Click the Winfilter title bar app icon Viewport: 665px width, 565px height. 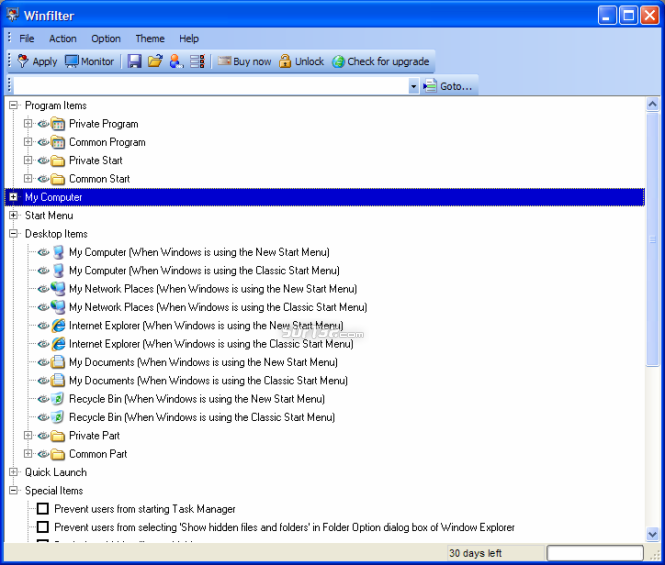(x=13, y=15)
